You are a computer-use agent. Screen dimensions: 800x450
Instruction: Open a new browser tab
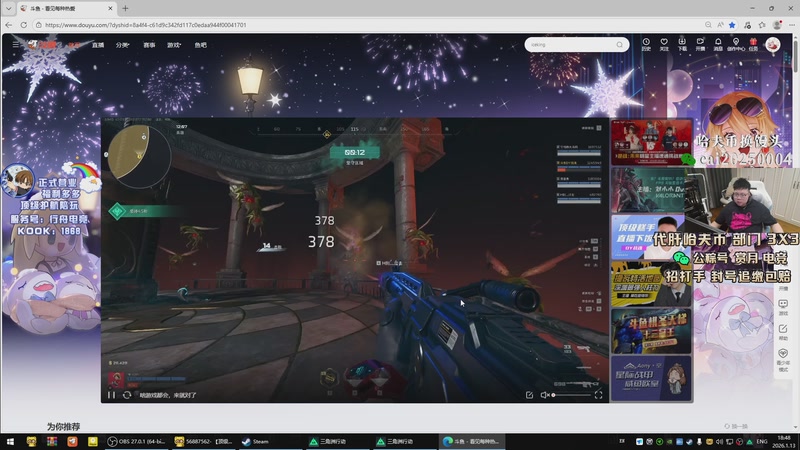tap(125, 8)
